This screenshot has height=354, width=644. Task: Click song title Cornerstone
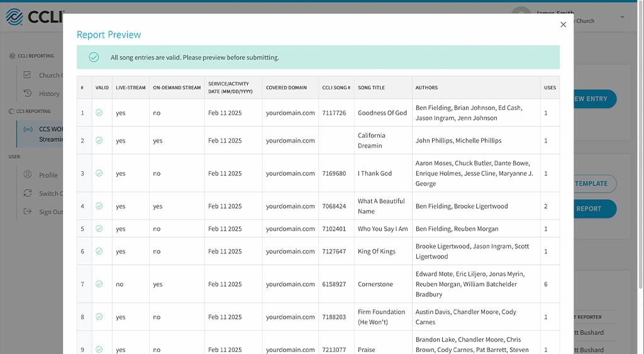pos(375,284)
